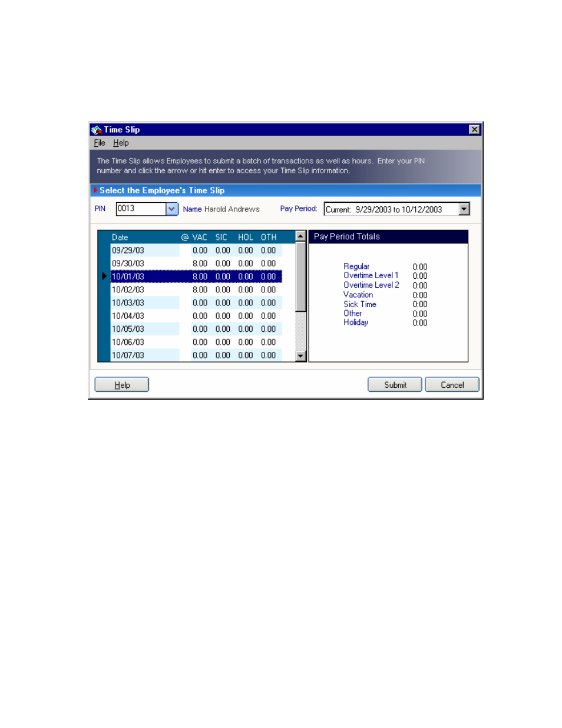The height and width of the screenshot is (728, 562).
Task: Select the 10/06/03 date row
Action: tap(196, 342)
